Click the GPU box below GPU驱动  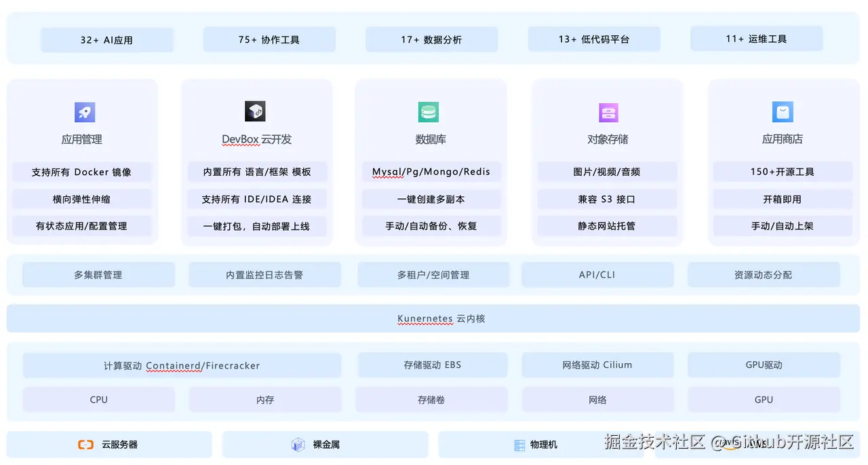(764, 400)
